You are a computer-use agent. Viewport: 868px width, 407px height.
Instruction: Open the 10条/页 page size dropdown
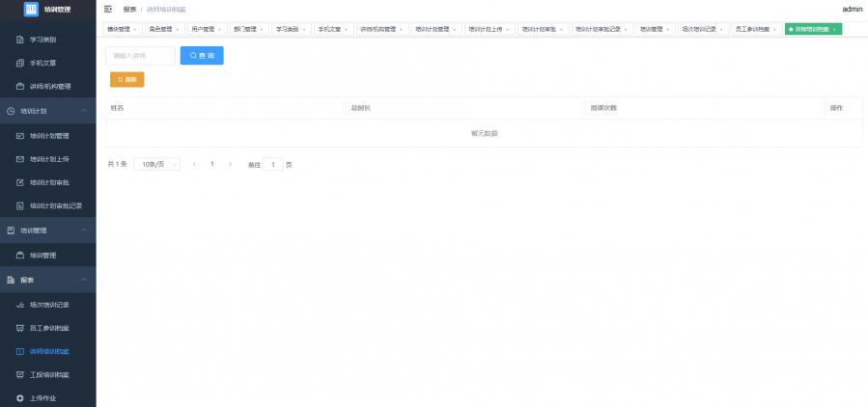[x=156, y=164]
